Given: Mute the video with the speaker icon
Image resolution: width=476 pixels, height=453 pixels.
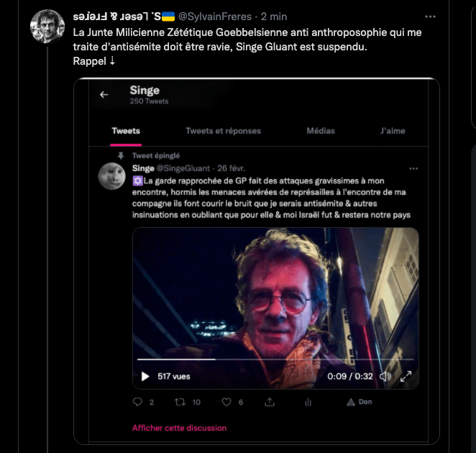Looking at the screenshot, I should click(x=385, y=376).
